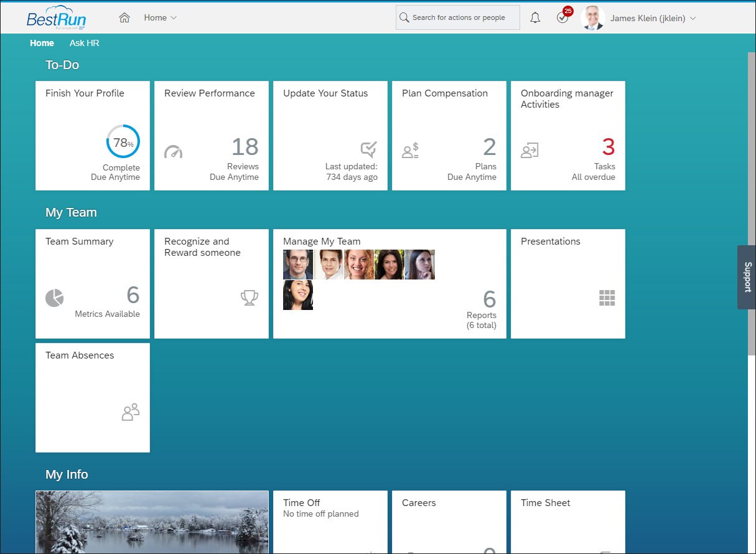This screenshot has height=554, width=756.
Task: Click the home icon in top bar
Action: 124,17
